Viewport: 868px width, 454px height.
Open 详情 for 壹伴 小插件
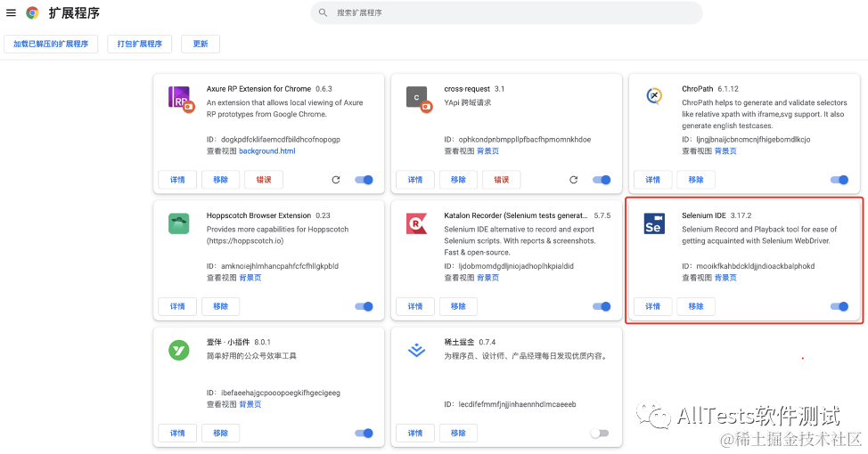177,433
